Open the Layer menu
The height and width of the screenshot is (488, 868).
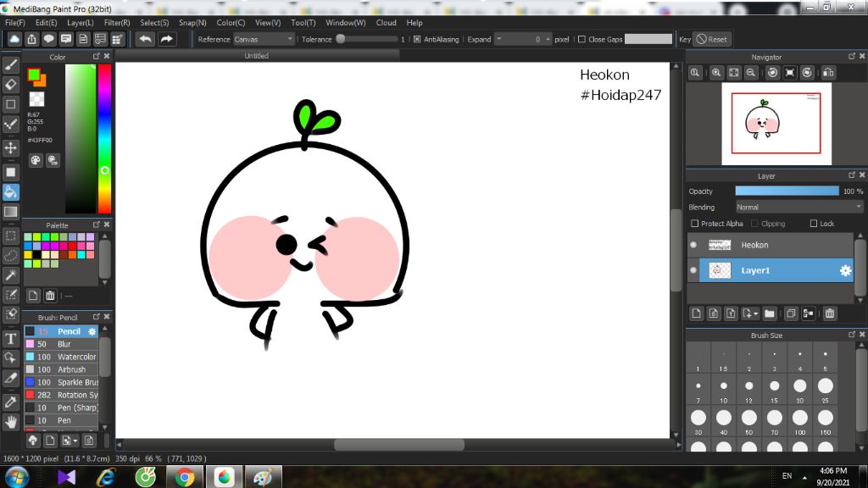pyautogui.click(x=81, y=23)
